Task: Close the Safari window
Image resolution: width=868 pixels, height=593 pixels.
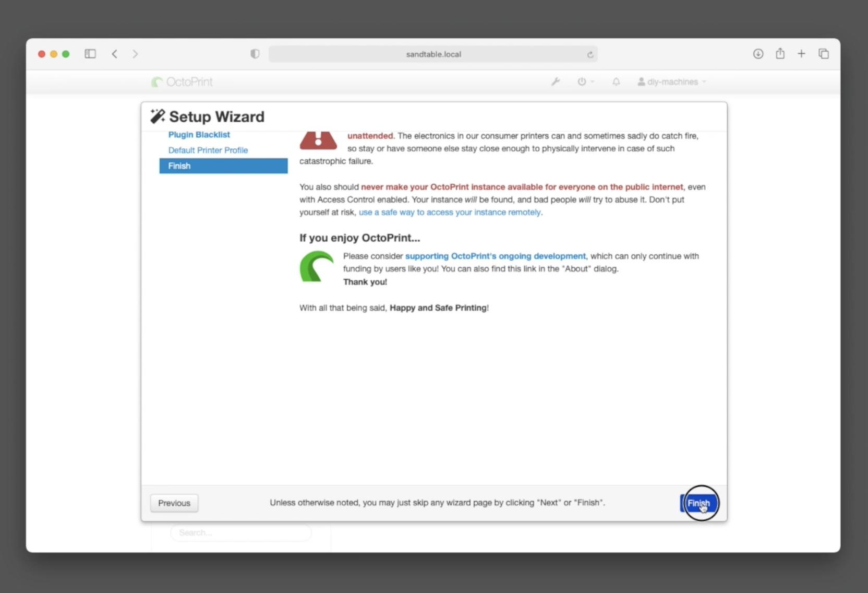Action: (42, 54)
